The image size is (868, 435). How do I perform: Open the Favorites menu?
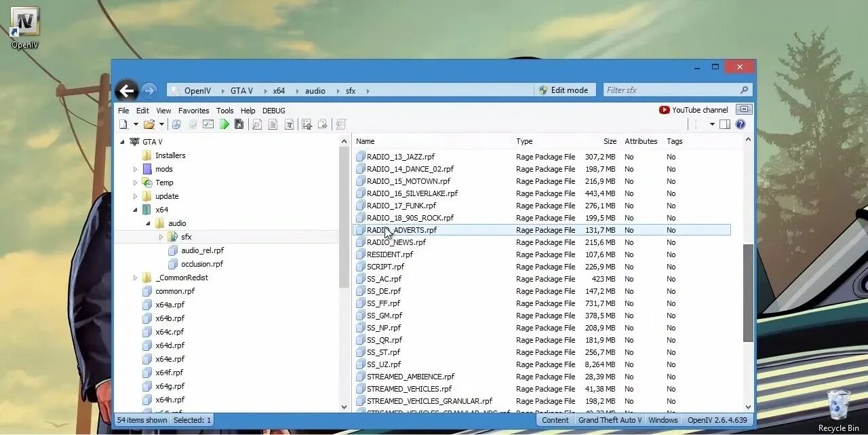[x=194, y=111]
